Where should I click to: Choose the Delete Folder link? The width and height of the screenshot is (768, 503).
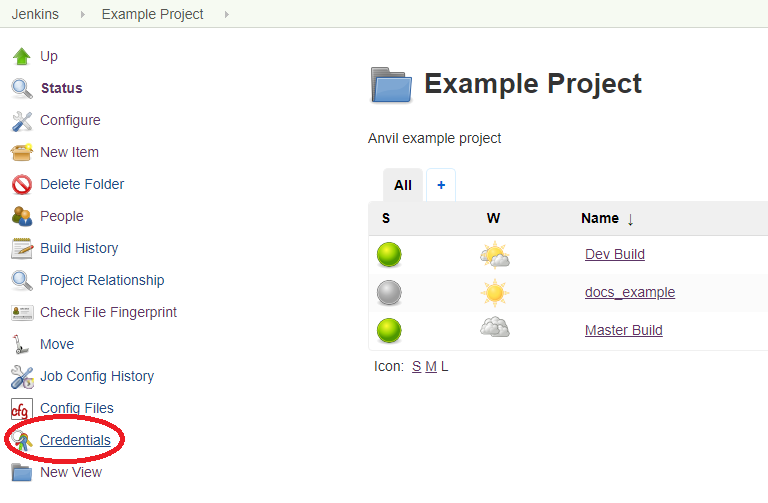pyautogui.click(x=82, y=184)
